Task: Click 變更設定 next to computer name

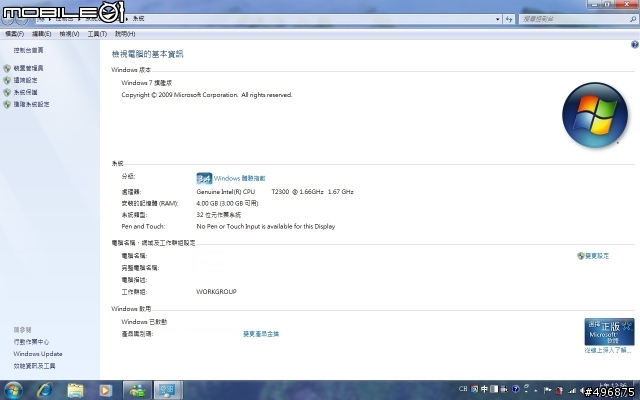Action: point(596,256)
